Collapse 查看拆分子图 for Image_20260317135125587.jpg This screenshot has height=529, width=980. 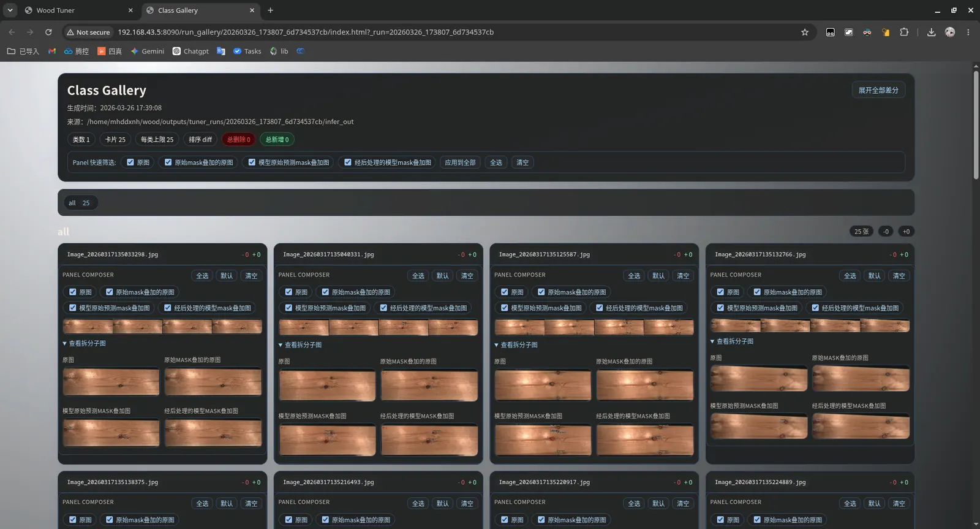click(516, 345)
